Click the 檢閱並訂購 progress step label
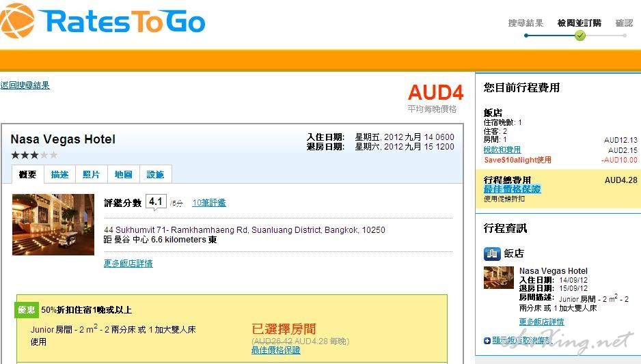The height and width of the screenshot is (364, 641). coord(579,23)
